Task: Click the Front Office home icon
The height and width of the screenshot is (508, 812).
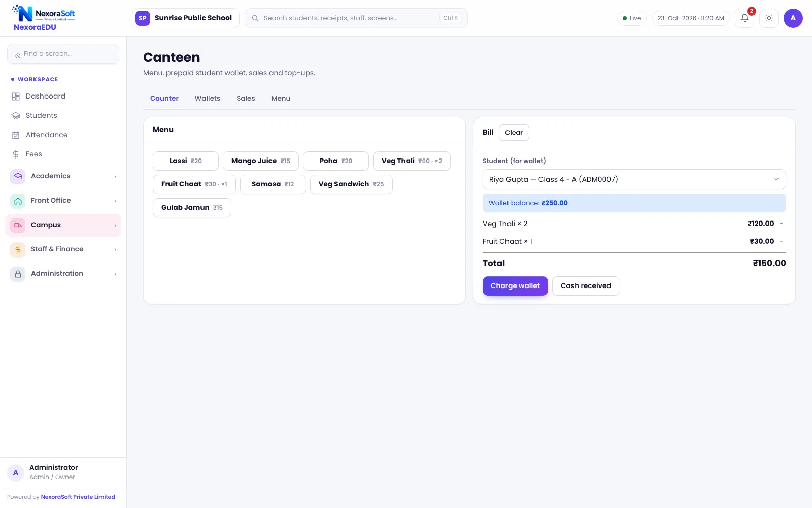Action: 18,201
